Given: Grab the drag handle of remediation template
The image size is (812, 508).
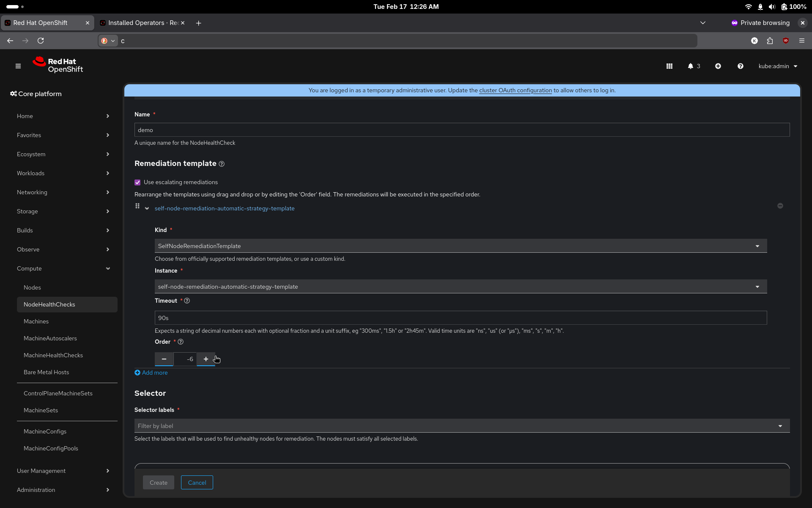Looking at the screenshot, I should (137, 206).
